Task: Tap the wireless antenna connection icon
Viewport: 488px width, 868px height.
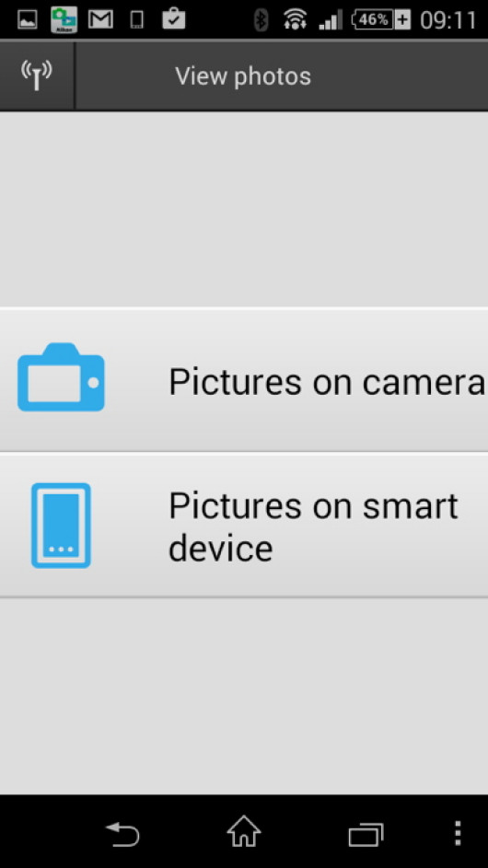Action: 37,75
